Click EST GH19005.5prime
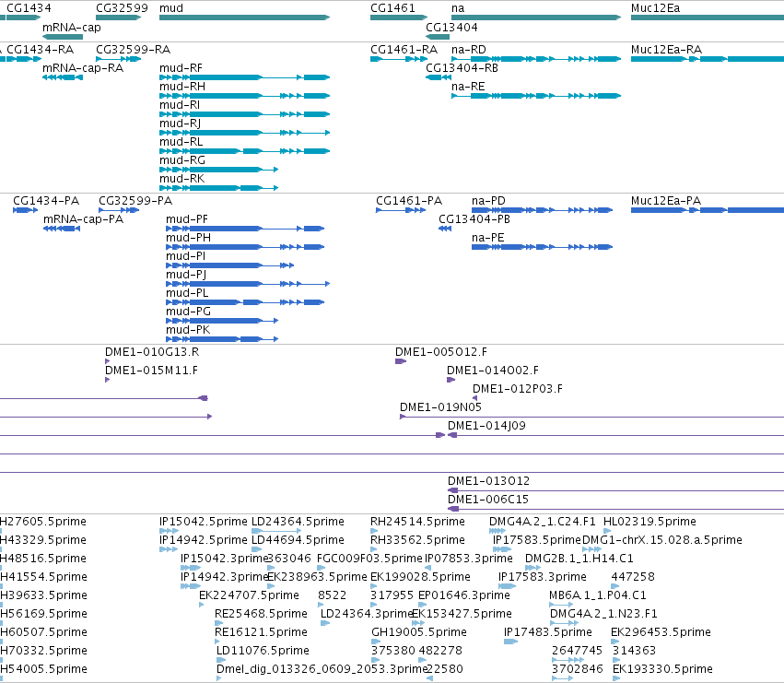 375,642
